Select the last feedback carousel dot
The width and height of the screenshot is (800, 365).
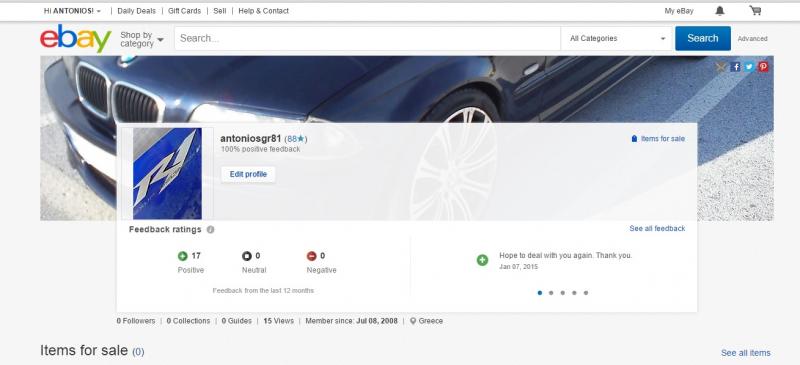click(586, 293)
